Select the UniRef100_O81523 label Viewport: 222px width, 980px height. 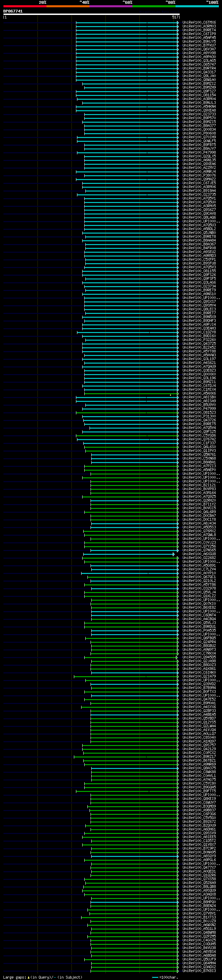click(x=199, y=412)
